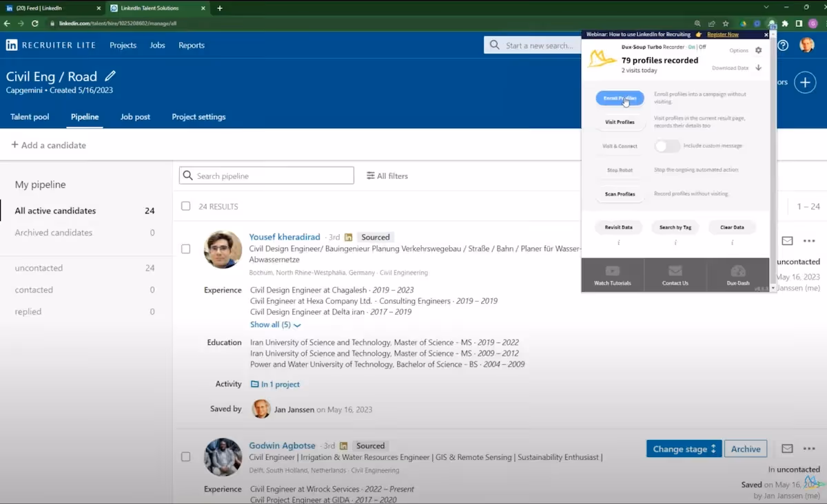
Task: Click the Visit Profiles button
Action: (x=620, y=122)
